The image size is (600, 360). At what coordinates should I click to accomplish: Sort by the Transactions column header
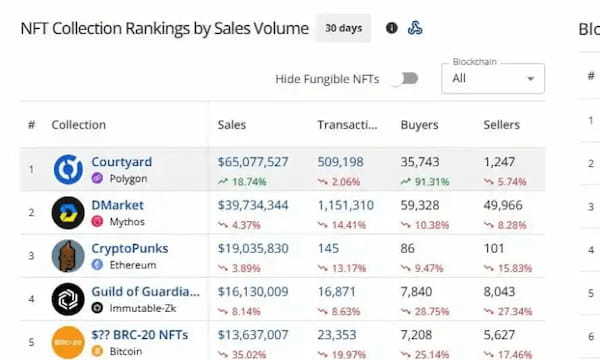pos(347,125)
